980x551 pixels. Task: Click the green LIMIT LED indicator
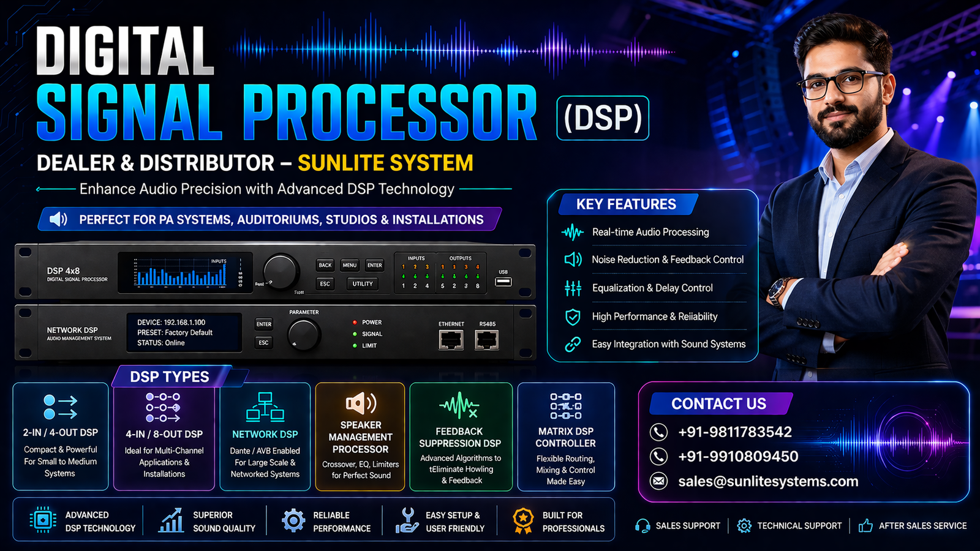click(x=355, y=345)
